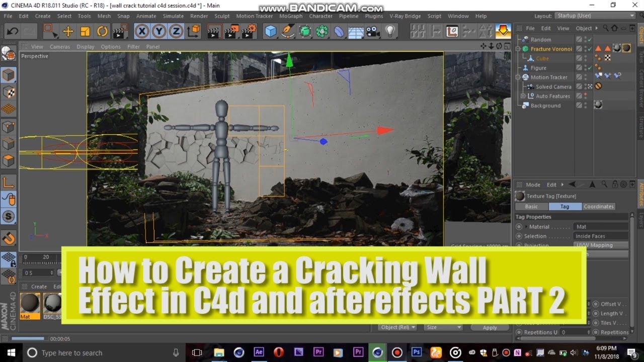Add a Light object
This screenshot has height=362, width=644.
(390, 31)
